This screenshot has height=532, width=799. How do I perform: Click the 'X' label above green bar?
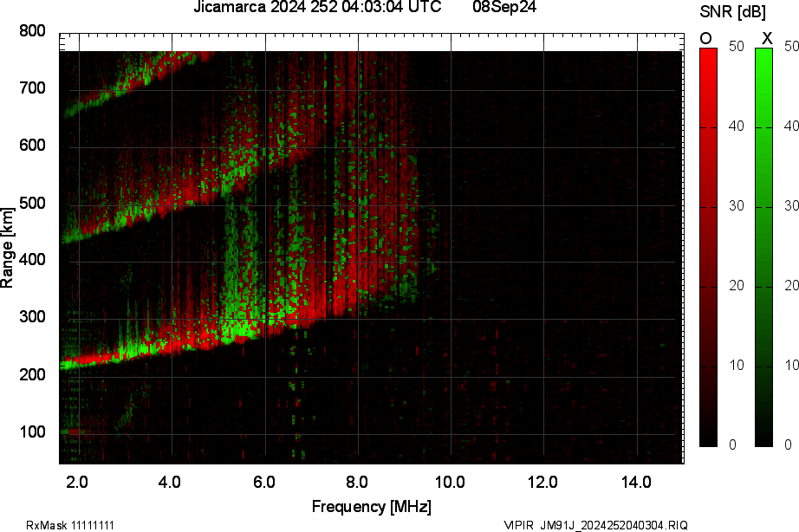766,38
